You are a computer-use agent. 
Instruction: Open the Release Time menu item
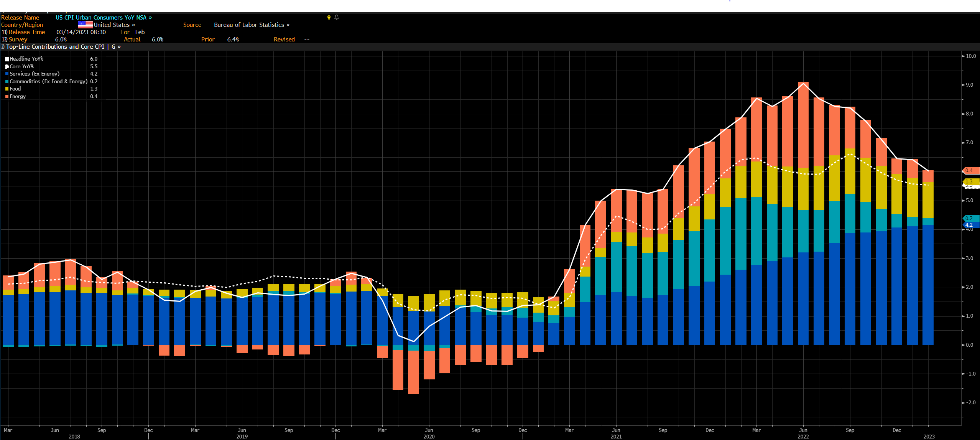coord(27,32)
